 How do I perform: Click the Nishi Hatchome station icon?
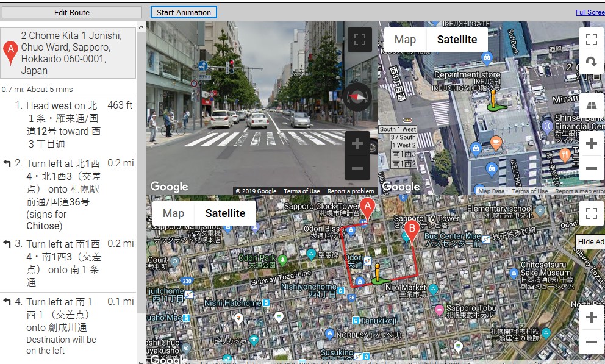pos(267,303)
